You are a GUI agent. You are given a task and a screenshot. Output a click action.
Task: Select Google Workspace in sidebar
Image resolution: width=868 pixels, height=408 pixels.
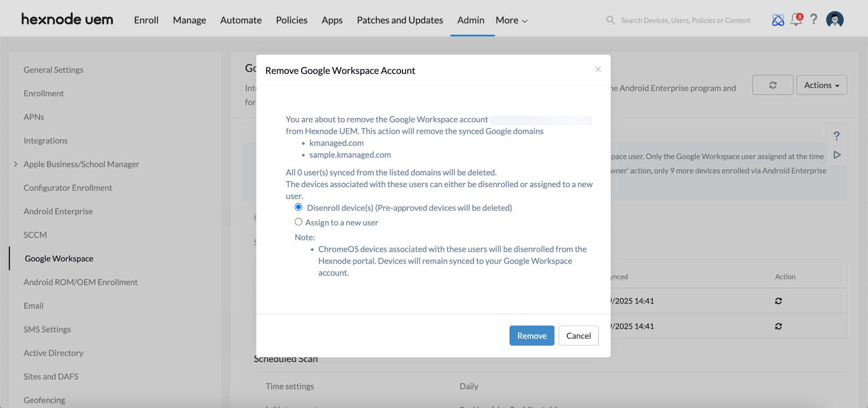(x=59, y=258)
